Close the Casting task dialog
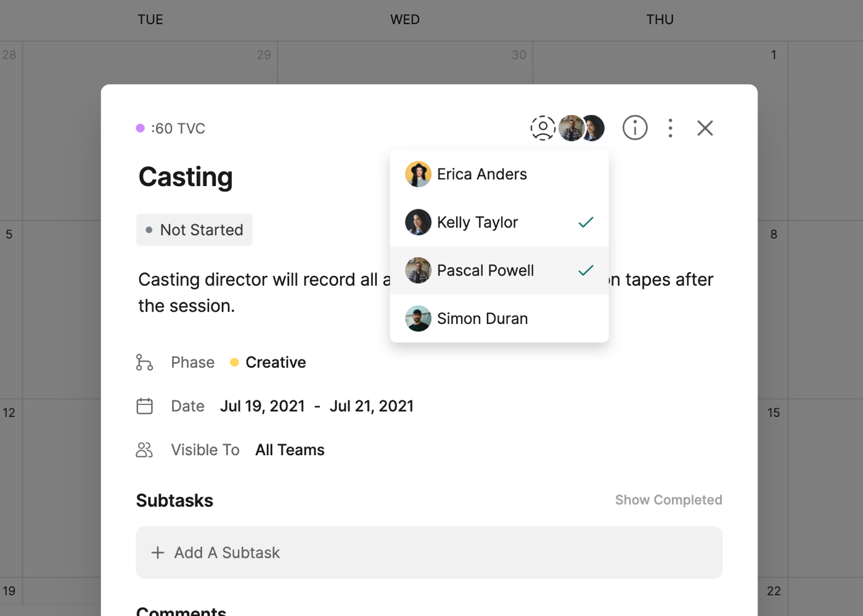 [705, 128]
